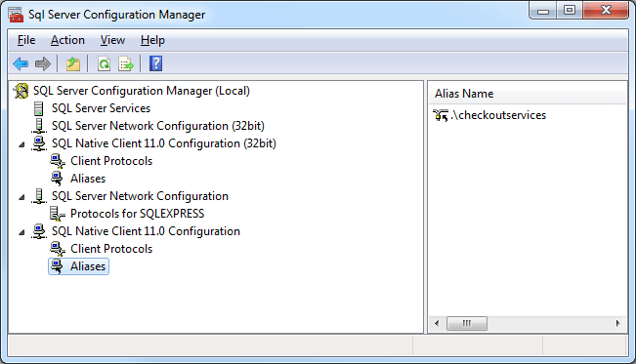
Task: Select SQL Native Client 11.0 Configuration (32bit)
Action: pos(164,143)
